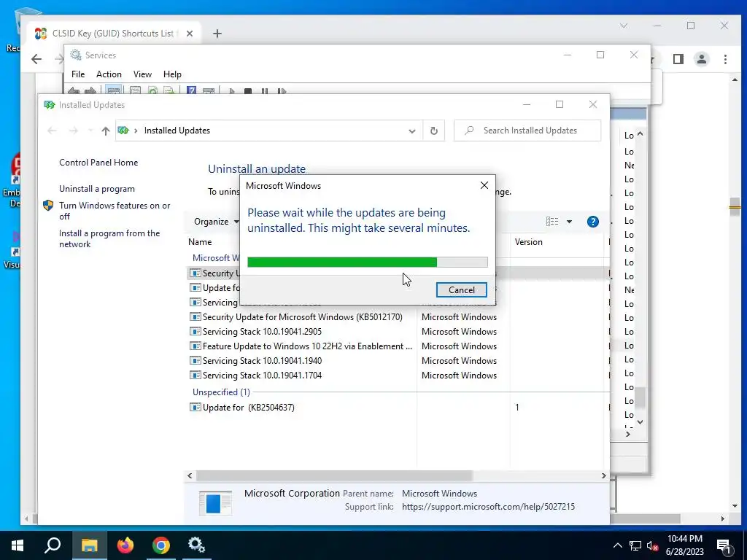Screen dimensions: 747x560
Task: Click the uninstall progress bar
Action: tap(368, 262)
